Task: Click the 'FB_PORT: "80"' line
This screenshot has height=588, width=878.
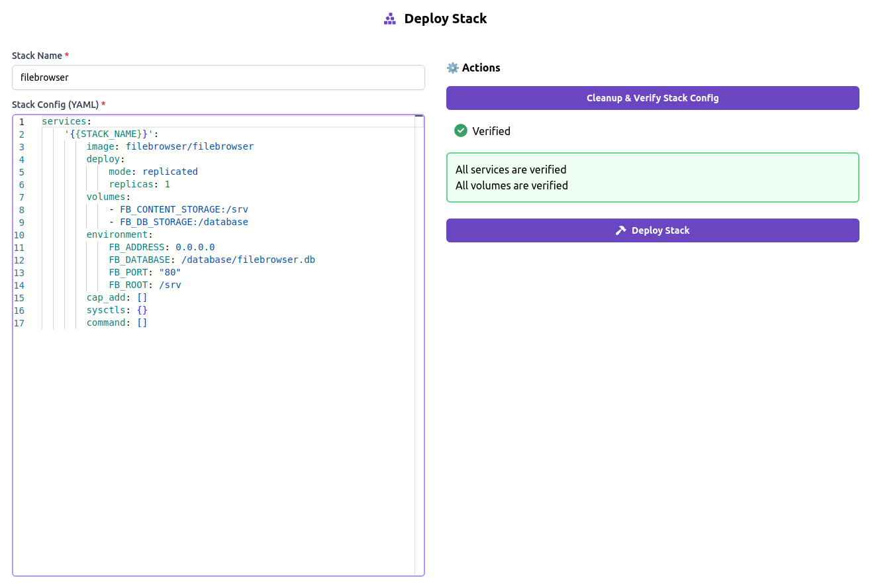Action: [x=145, y=272]
